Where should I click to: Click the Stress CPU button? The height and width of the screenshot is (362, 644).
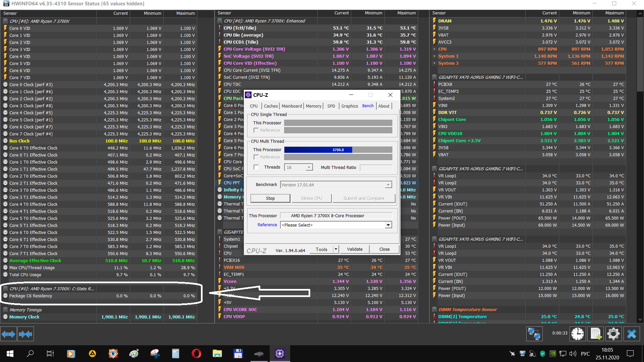pos(312,198)
